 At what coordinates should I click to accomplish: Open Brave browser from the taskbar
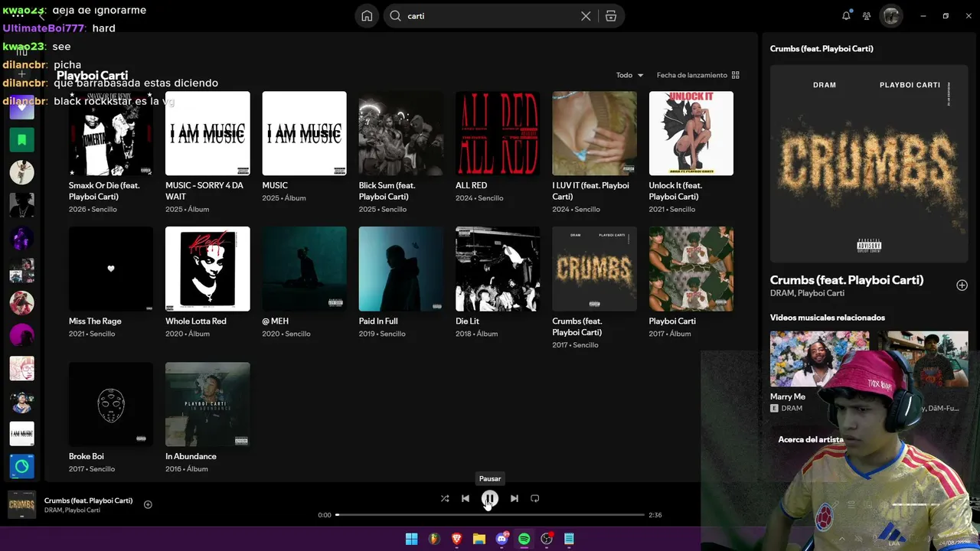point(456,539)
